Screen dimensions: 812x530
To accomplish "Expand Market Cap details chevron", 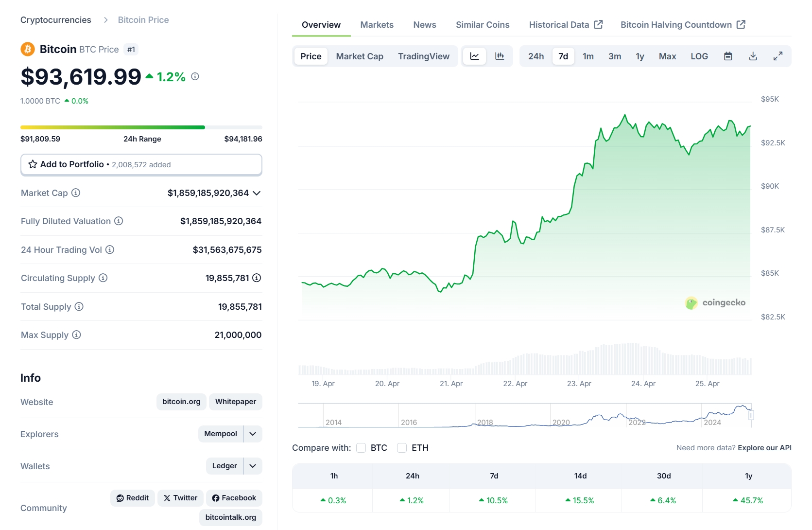I will click(x=257, y=193).
